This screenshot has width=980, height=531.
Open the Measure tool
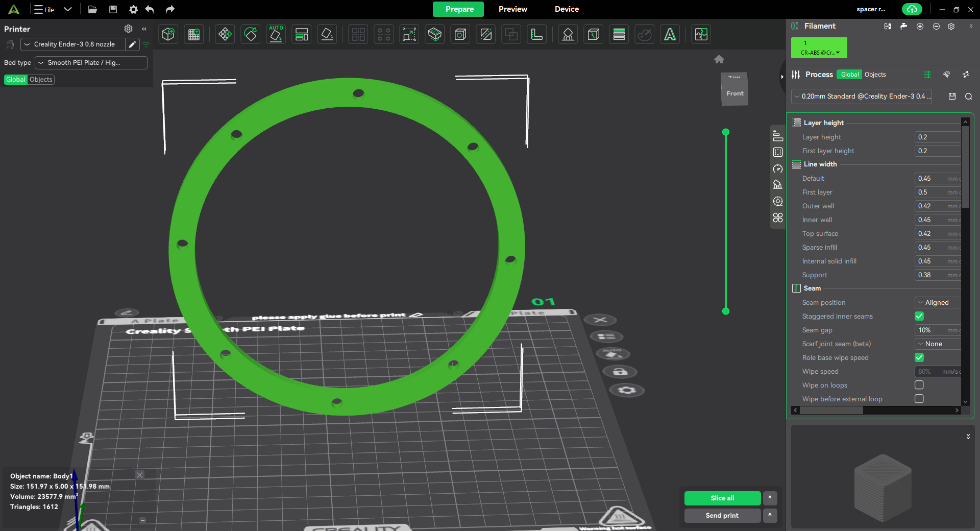(x=537, y=34)
